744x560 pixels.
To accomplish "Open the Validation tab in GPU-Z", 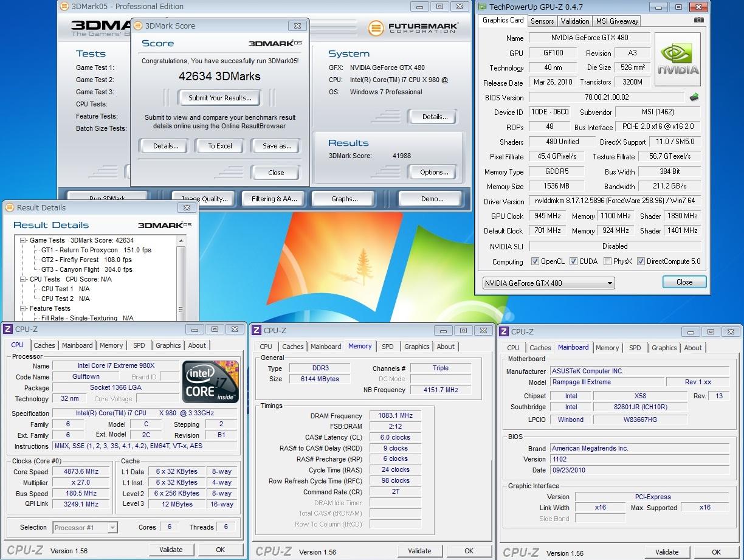I will coord(574,21).
